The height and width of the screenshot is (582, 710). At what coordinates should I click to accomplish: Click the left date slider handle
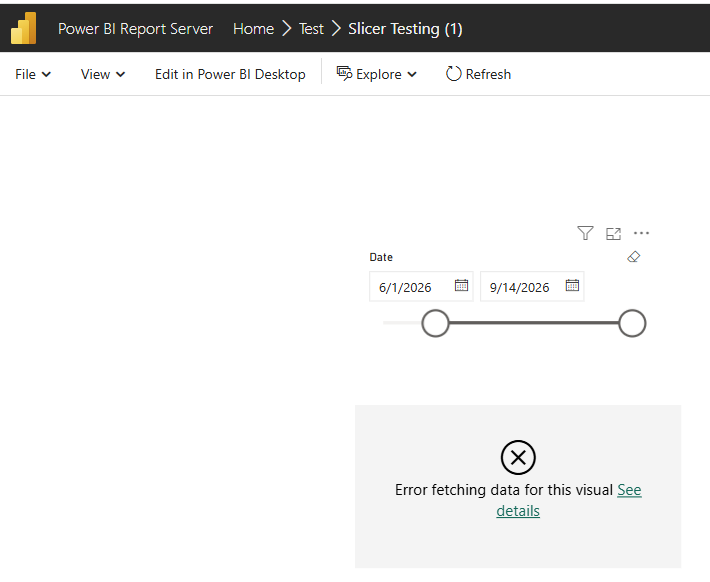coord(435,323)
